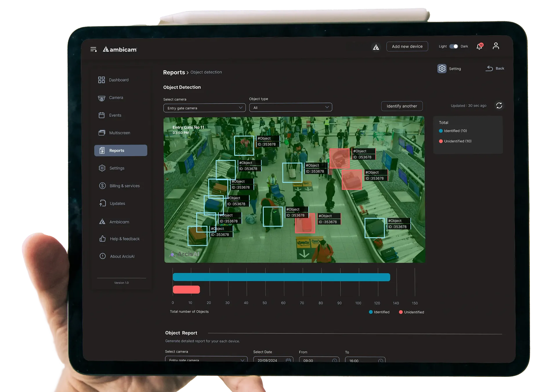Viewport: 557px width, 392px height.
Task: Open the hamburger menu icon
Action: pos(93,50)
